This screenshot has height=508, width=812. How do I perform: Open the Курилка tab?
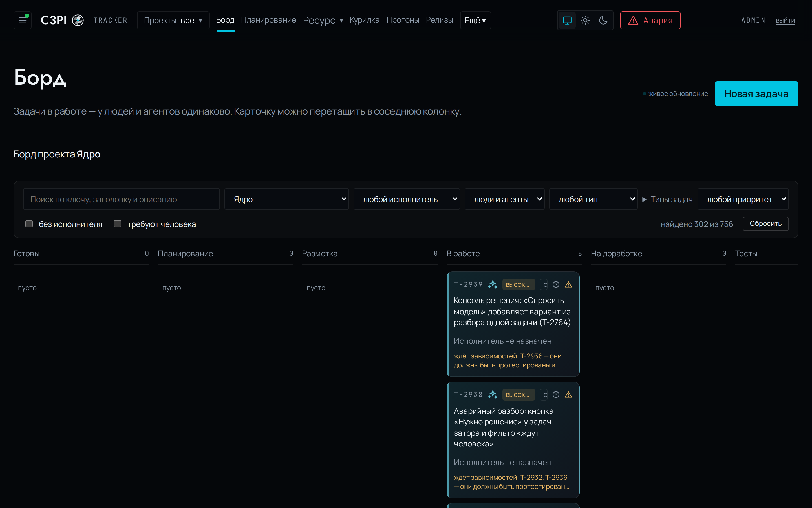pyautogui.click(x=364, y=20)
